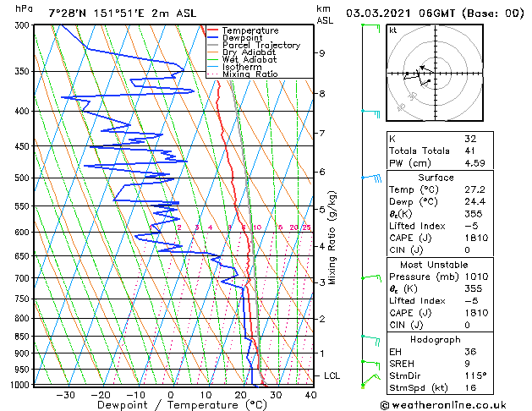Viewport: 532px width, 411px height.
Task: Click the coordinates text '7°28'N 151°51'E 2m ASL'
Action: click(x=122, y=14)
